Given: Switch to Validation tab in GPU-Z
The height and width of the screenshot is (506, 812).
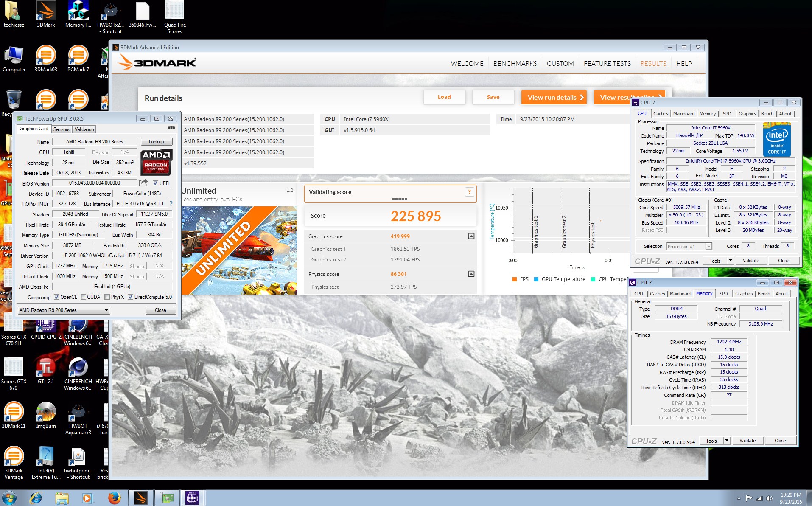Looking at the screenshot, I should 84,129.
